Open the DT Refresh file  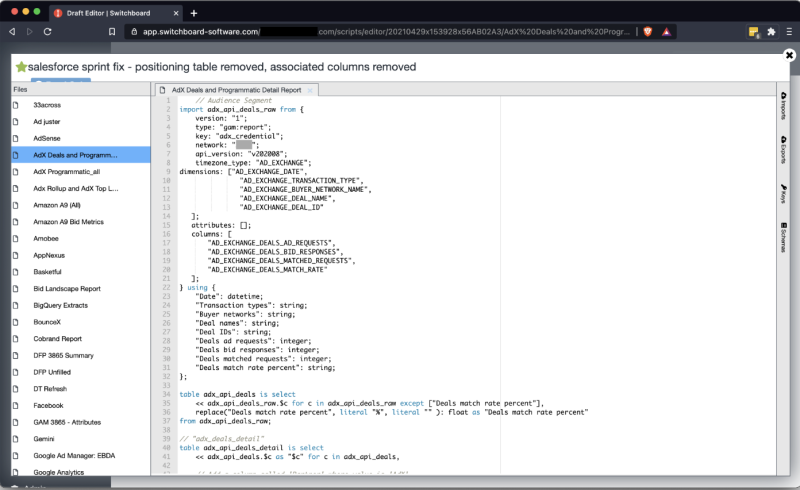tap(81, 389)
